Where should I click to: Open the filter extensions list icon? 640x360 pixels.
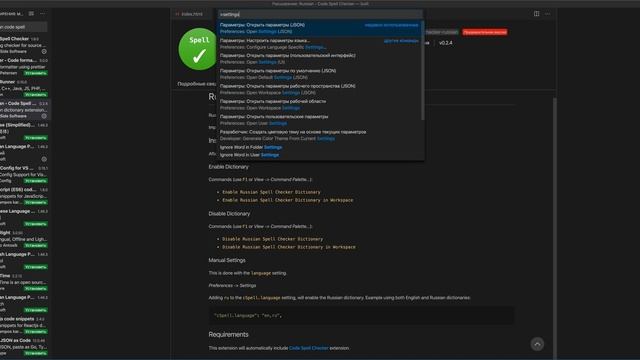tap(31, 13)
